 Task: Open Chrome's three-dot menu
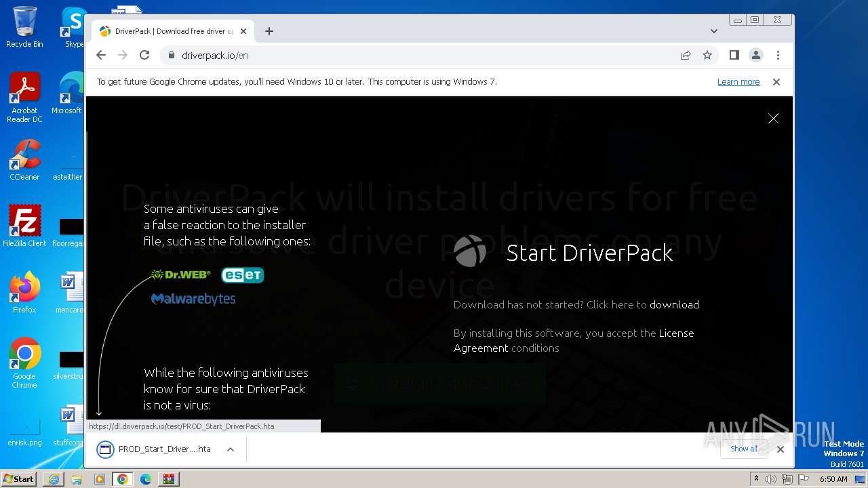pyautogui.click(x=778, y=56)
